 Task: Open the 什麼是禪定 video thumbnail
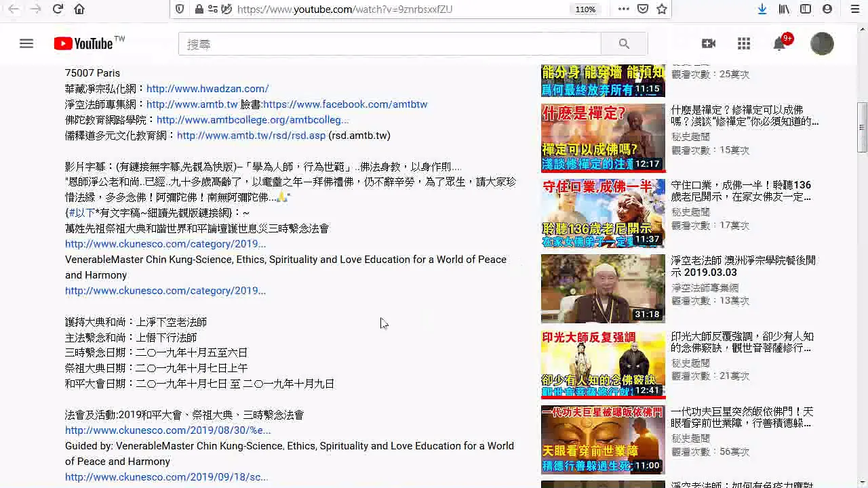pos(603,138)
